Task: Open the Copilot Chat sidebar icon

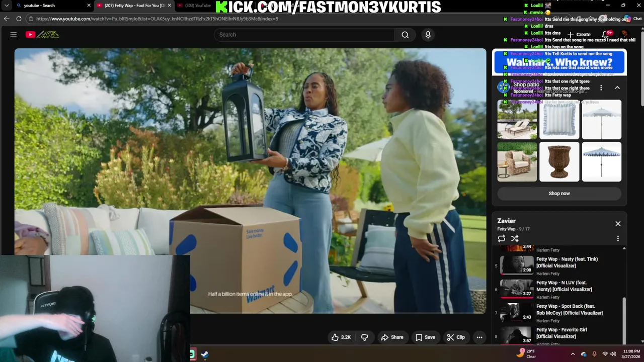Action: [633, 19]
